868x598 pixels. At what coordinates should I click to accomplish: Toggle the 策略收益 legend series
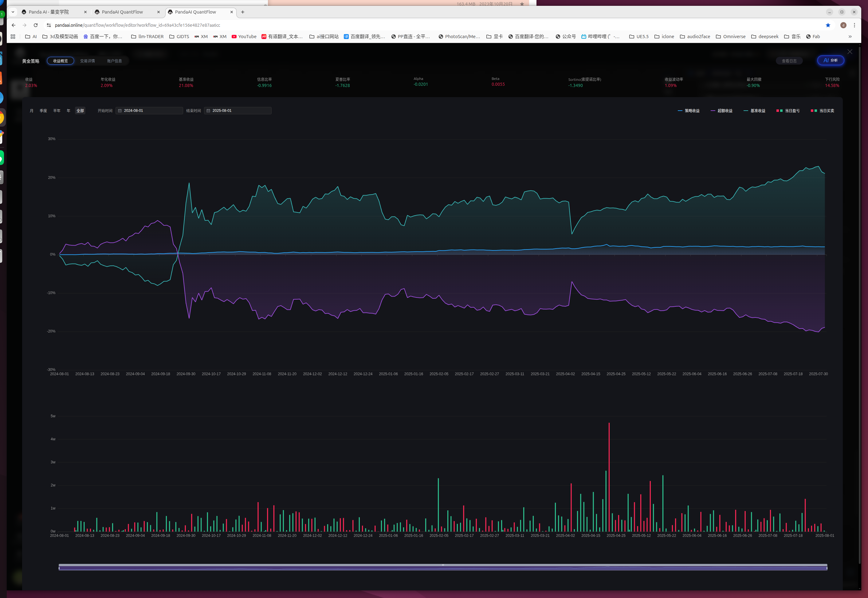689,111
